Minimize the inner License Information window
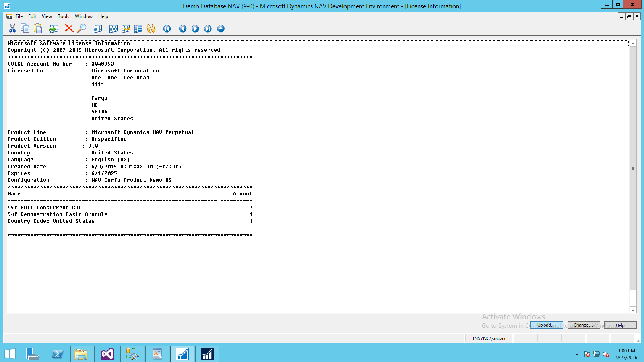The width and height of the screenshot is (644, 362). 621,16
